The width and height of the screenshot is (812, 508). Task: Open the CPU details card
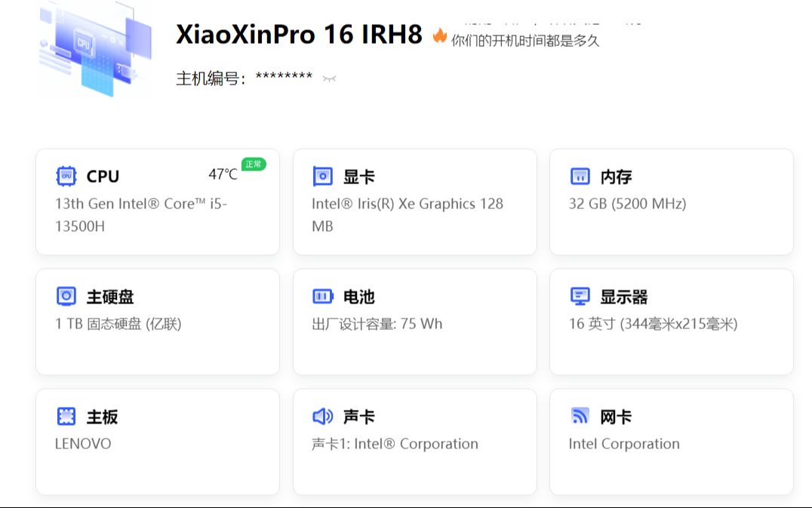(156, 201)
